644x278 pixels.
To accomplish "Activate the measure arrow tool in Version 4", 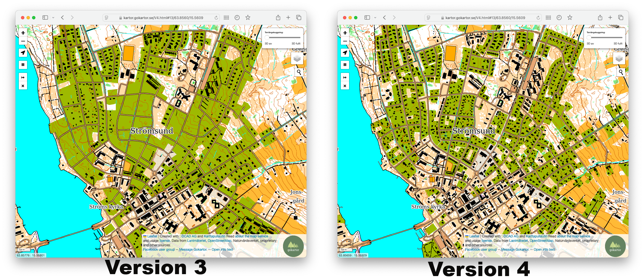I will (345, 77).
